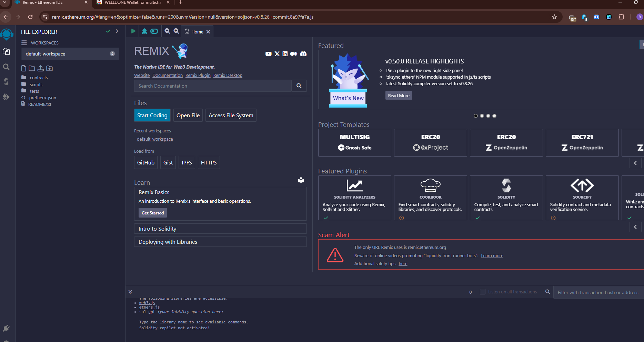Toggle the switch icon in the top toolbar
The width and height of the screenshot is (644, 342).
coord(154,31)
